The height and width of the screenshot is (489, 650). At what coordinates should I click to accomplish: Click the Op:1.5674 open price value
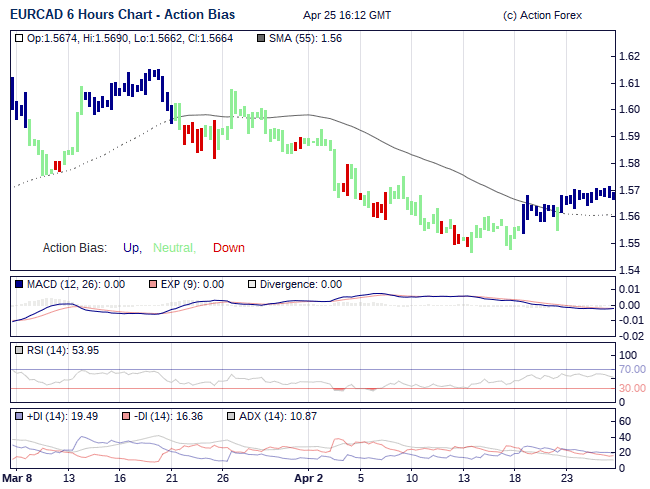tap(52, 39)
